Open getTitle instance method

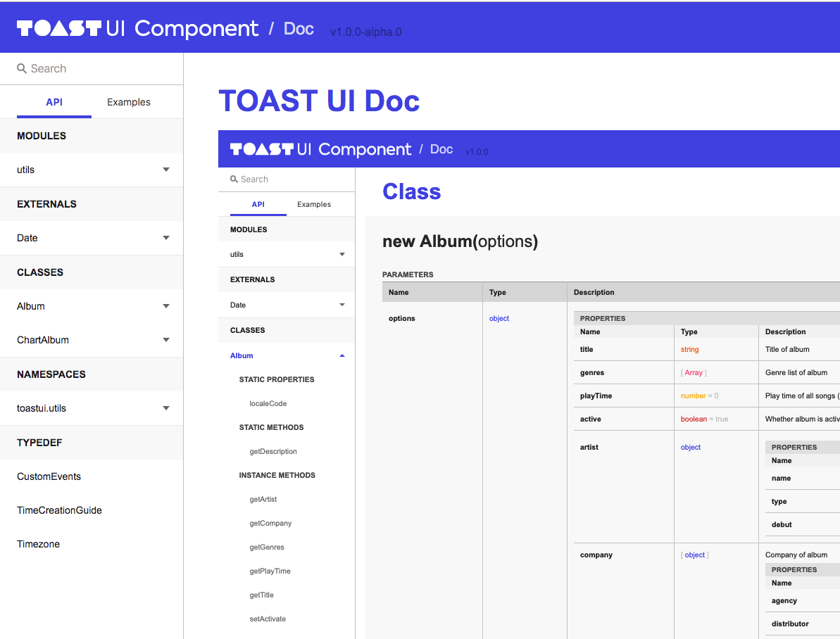pyautogui.click(x=261, y=595)
